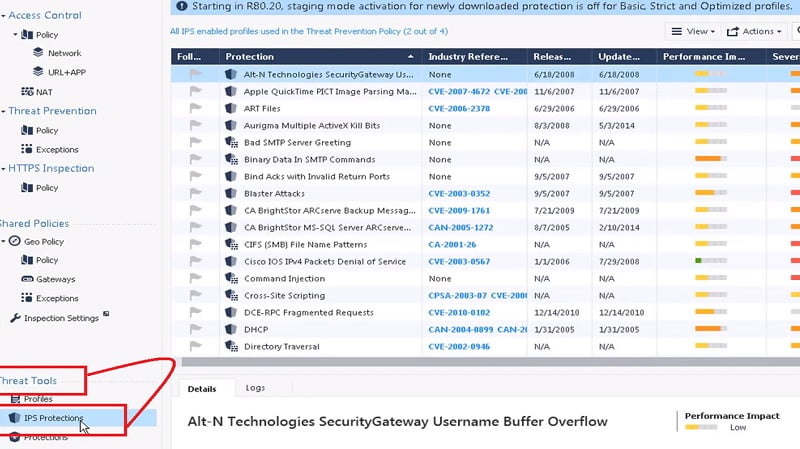Click the Profiles icon under Threat Tools
The width and height of the screenshot is (800, 449).
(x=15, y=398)
